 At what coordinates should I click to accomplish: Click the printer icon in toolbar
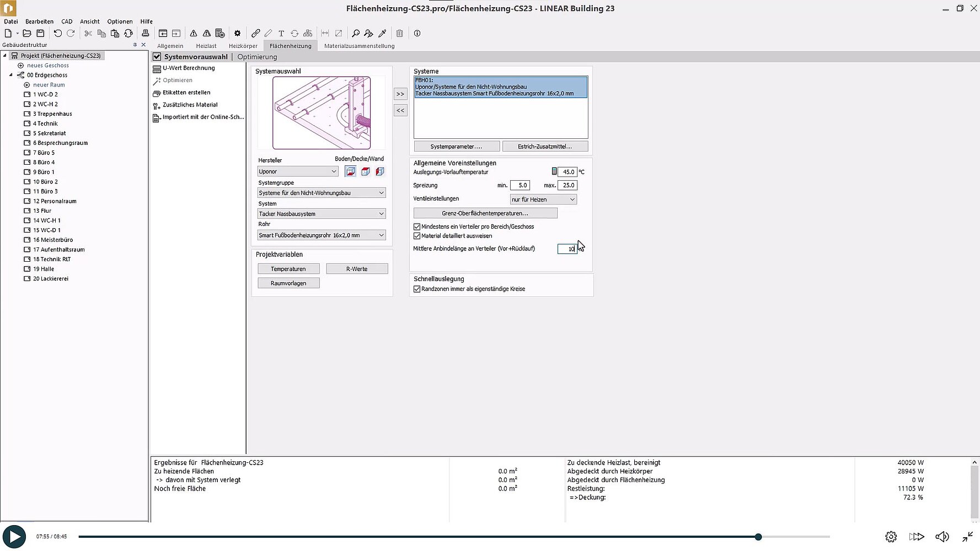coord(146,34)
